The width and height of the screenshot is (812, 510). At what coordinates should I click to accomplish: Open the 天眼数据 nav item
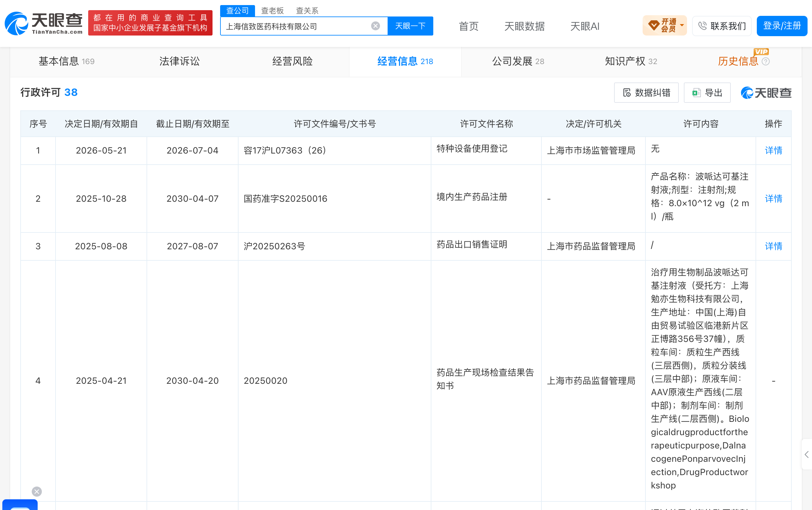coord(524,26)
